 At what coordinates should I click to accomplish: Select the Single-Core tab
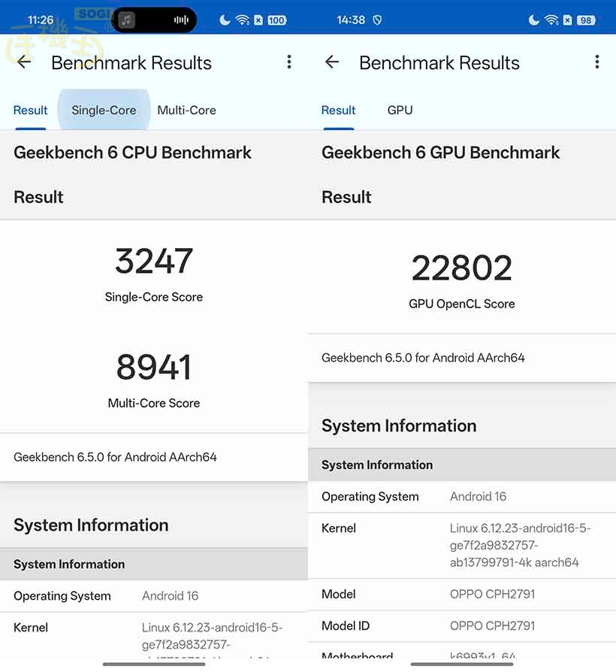click(x=104, y=110)
